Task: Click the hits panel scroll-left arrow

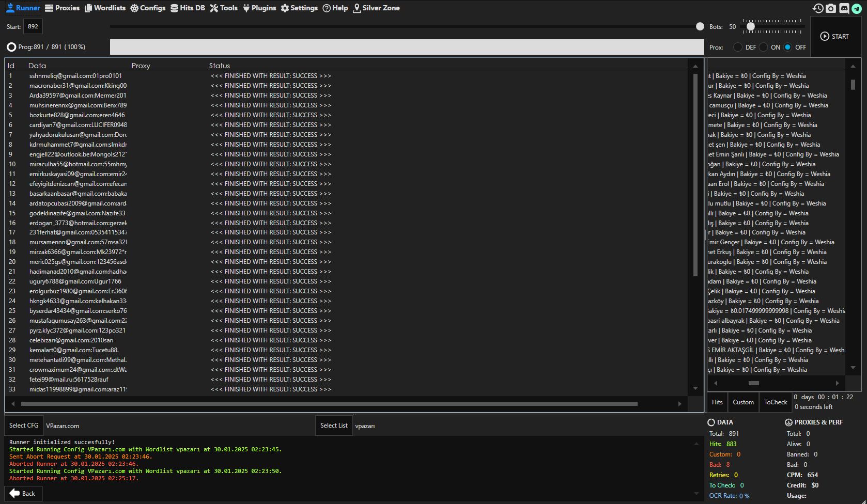Action: (x=716, y=383)
